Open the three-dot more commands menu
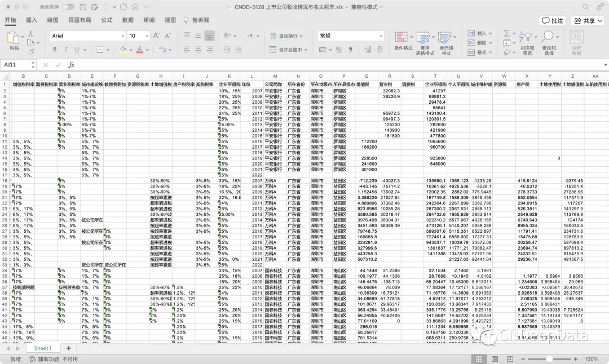 [x=147, y=7]
